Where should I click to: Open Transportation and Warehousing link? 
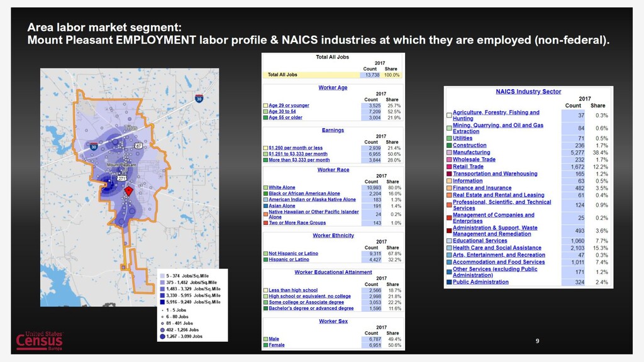pos(495,173)
